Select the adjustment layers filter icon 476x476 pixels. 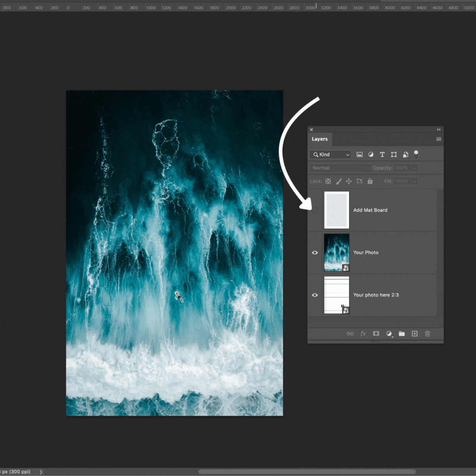coord(370,155)
